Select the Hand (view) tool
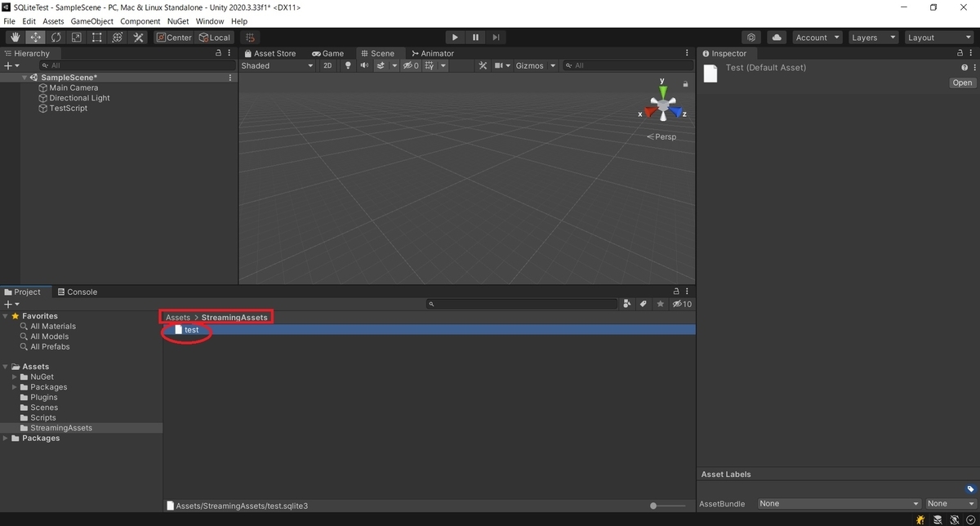 14,37
